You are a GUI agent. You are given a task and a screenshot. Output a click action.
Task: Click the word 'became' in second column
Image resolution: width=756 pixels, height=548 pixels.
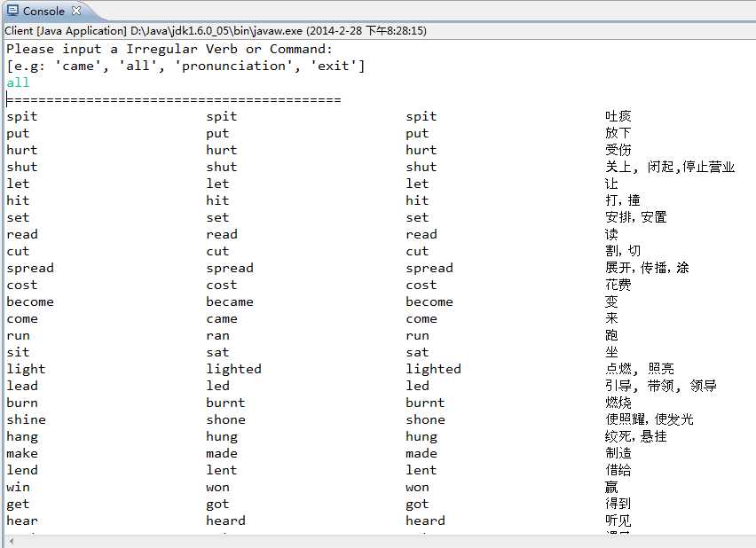230,301
